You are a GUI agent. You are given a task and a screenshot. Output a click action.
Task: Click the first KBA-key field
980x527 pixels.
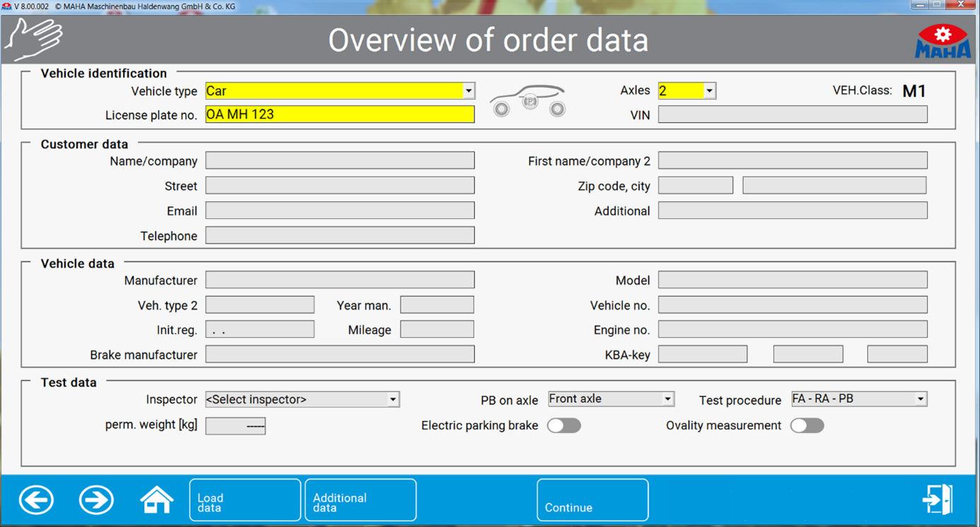[x=703, y=355]
